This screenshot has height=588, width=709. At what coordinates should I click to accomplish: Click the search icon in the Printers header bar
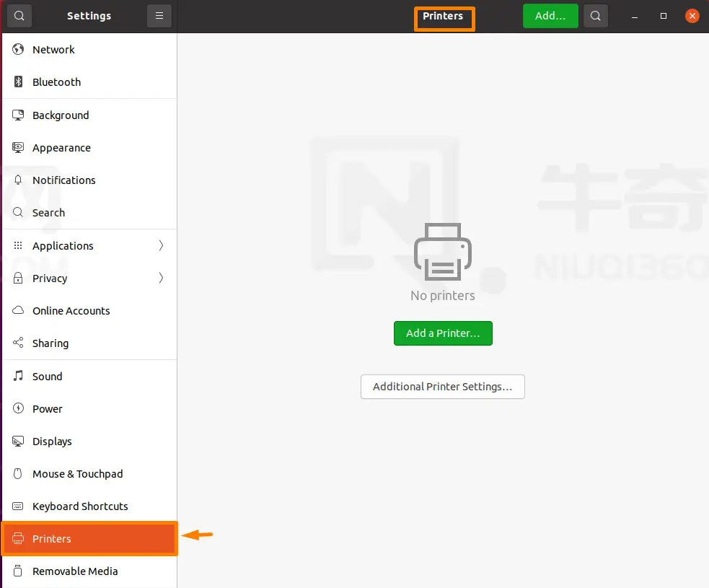pos(596,16)
